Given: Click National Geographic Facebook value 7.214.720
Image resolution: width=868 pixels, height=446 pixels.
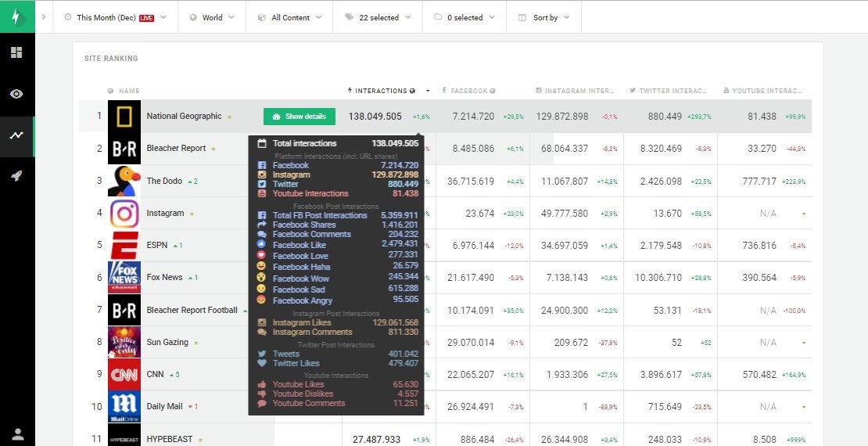Looking at the screenshot, I should pyautogui.click(x=473, y=117).
